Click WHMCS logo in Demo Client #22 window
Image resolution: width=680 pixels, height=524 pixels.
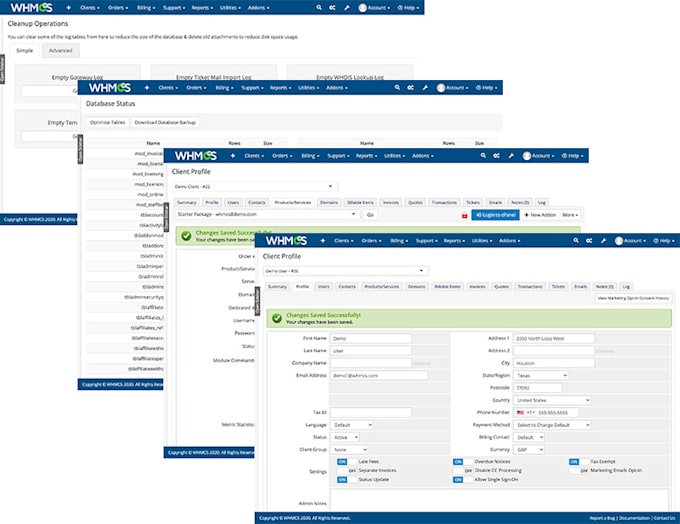(x=196, y=156)
